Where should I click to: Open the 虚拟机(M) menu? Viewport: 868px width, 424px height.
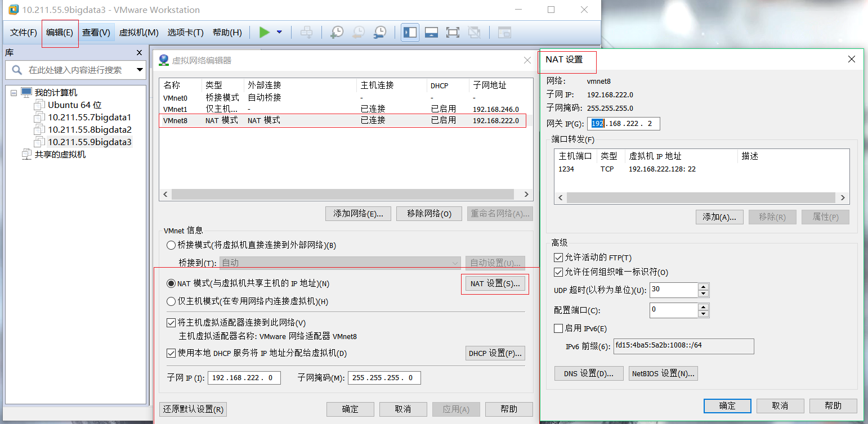tap(139, 32)
